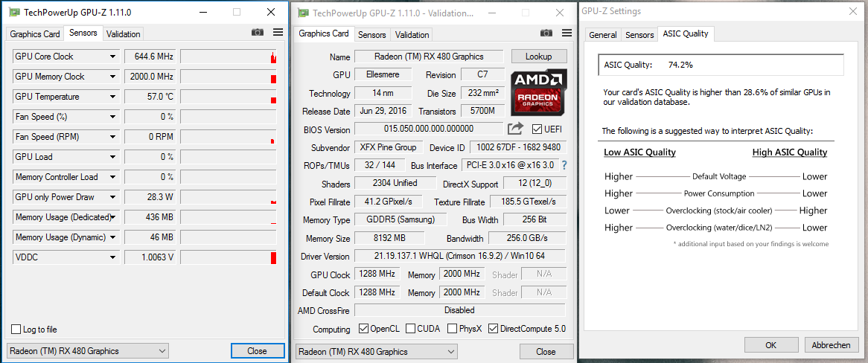
Task: Click the Device ID field 1002 67DF
Action: click(x=517, y=147)
